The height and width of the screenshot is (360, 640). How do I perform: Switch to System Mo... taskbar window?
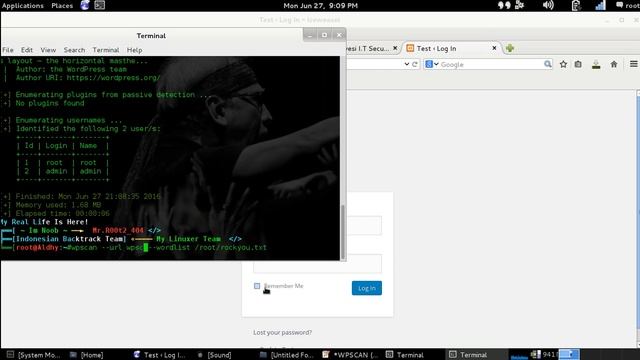tap(34, 355)
